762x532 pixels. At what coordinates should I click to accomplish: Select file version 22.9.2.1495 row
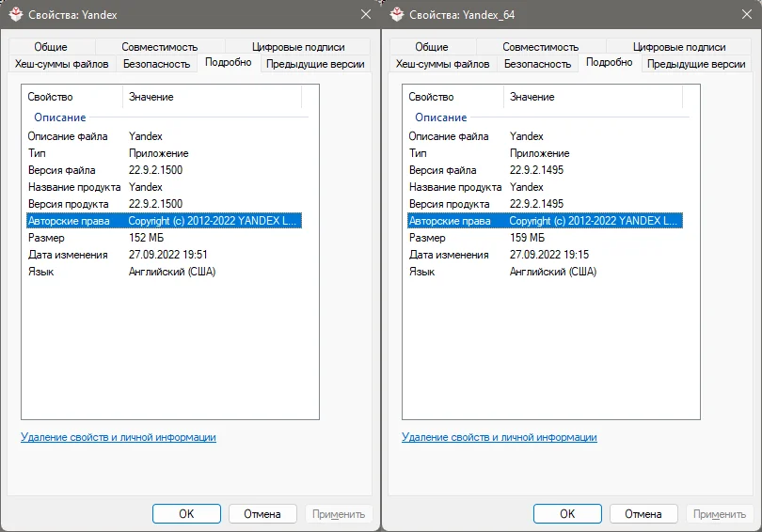click(546, 170)
